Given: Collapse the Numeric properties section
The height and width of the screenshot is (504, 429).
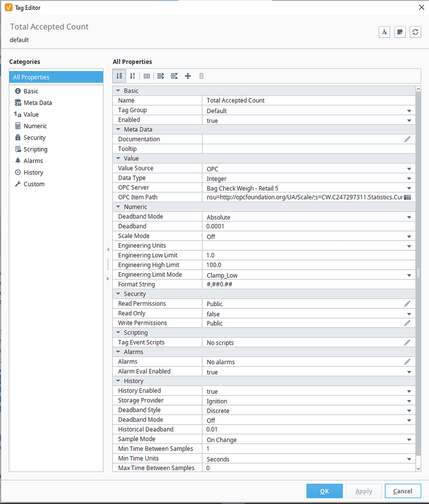Looking at the screenshot, I should point(118,206).
